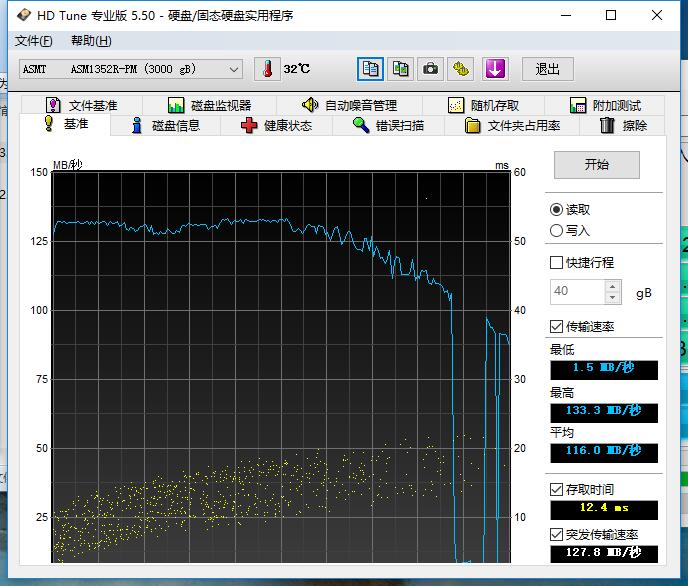Open the 文件(F) menu
The width and height of the screenshot is (688, 586).
point(34,41)
